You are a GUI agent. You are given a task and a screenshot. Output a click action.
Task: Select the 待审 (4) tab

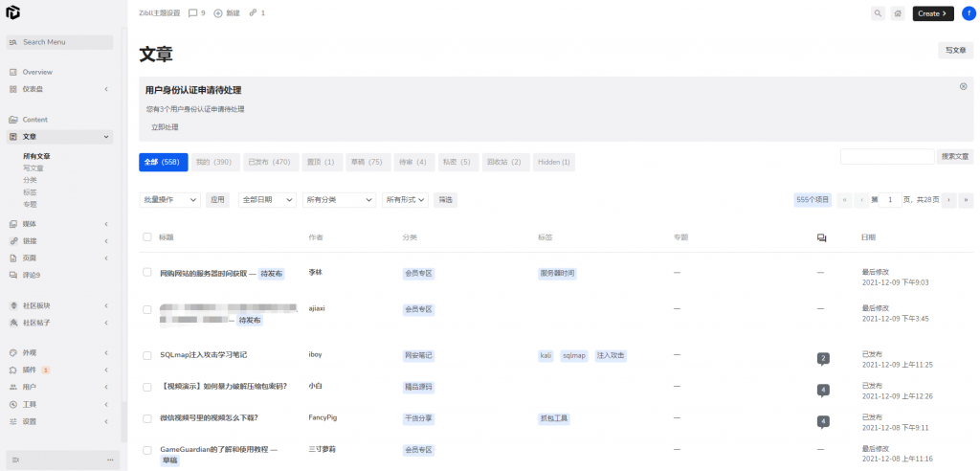(x=413, y=162)
